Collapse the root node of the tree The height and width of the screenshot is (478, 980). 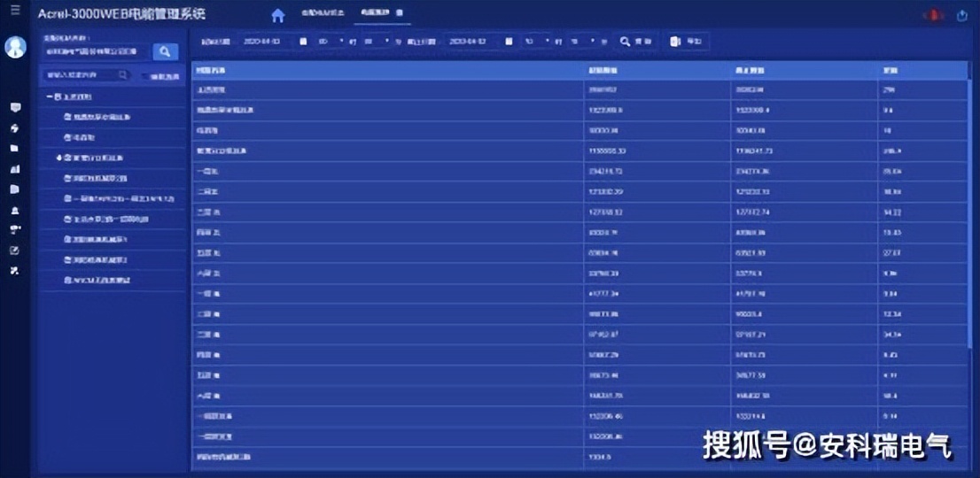(50, 96)
